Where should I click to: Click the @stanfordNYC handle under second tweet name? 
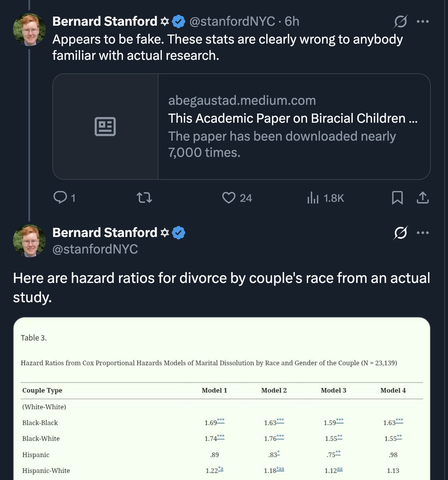click(95, 249)
